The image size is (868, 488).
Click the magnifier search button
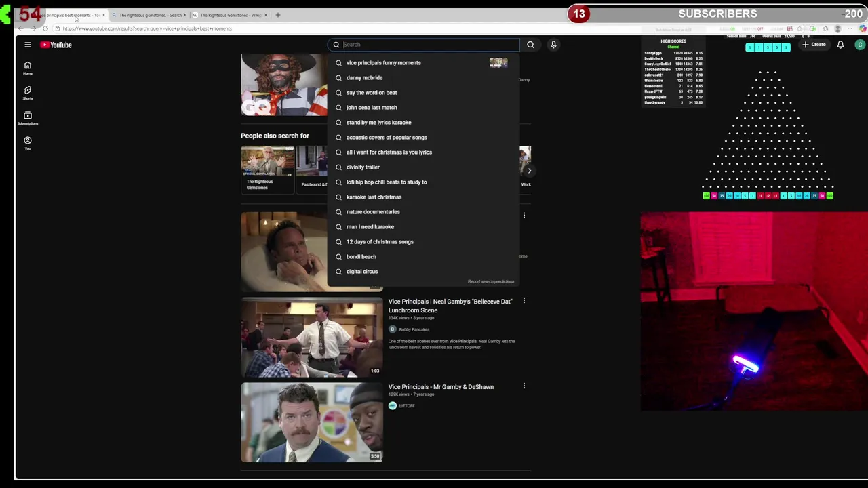[x=530, y=45]
